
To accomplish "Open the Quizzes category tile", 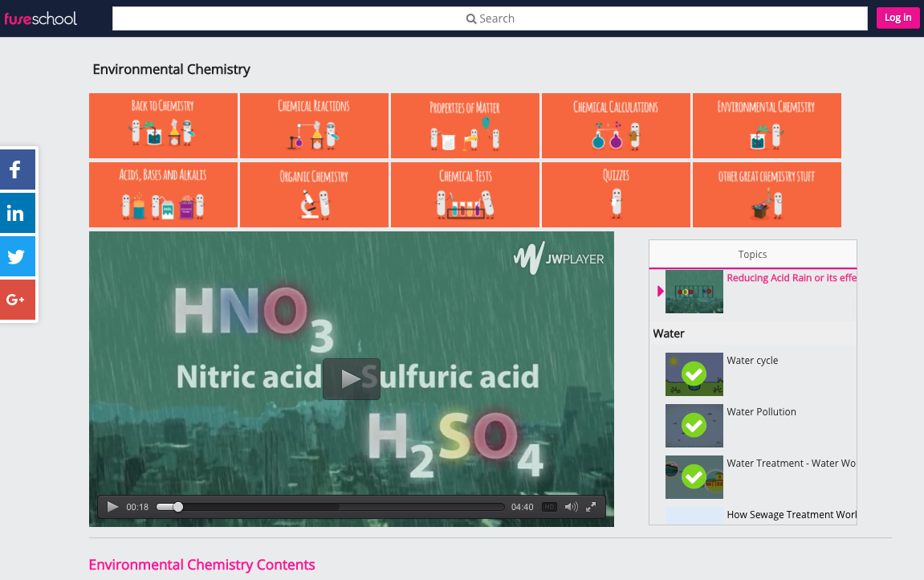I will (x=616, y=194).
